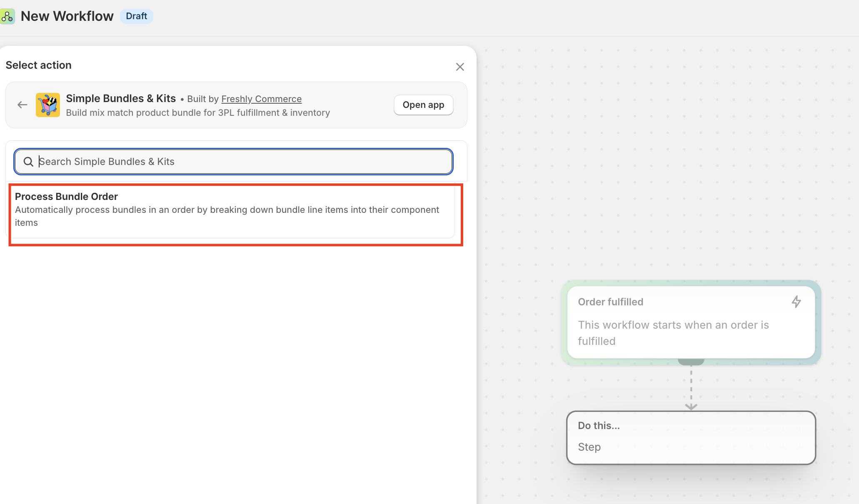Click the Simple Bundles & Kits app icon
This screenshot has width=859, height=504.
pyautogui.click(x=47, y=105)
